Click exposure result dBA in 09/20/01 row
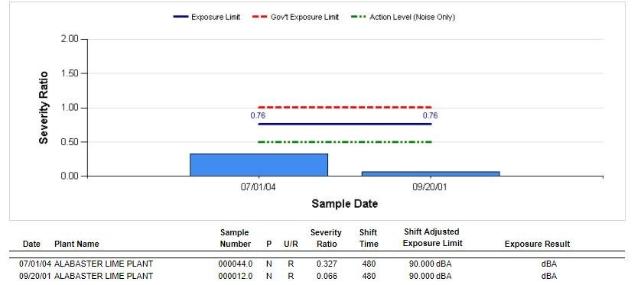Viewport: 644px width, 285px height. (549, 276)
